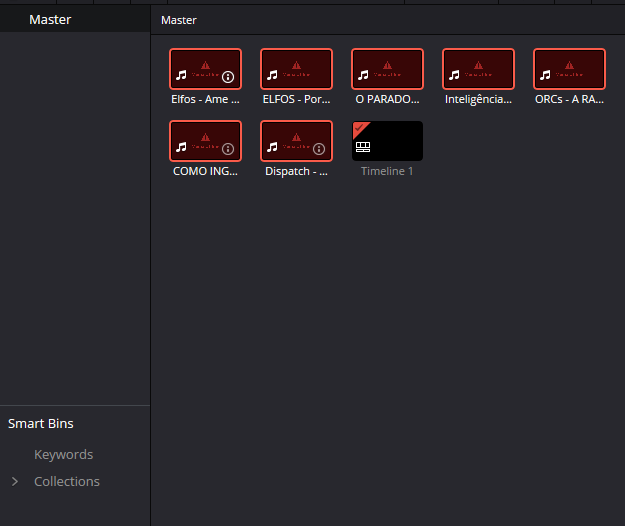Screen dimensions: 625x526
Task: Click the 'COMO ING...' clip name
Action: (x=205, y=171)
